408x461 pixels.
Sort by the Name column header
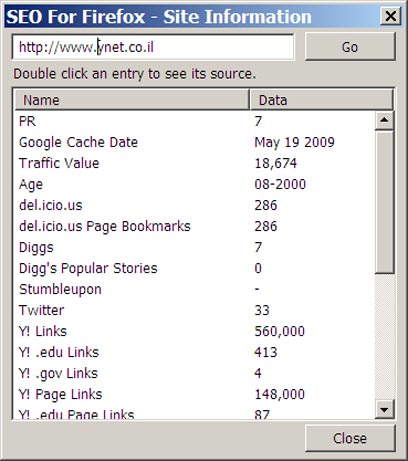(x=132, y=100)
